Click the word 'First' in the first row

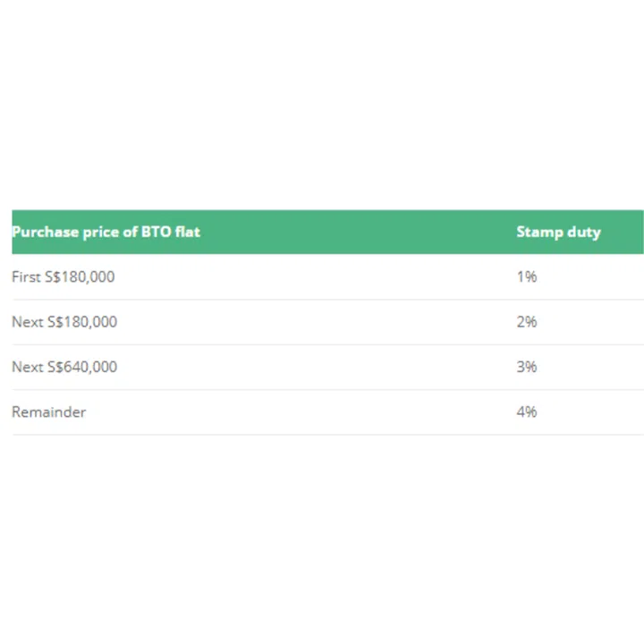[x=26, y=277]
